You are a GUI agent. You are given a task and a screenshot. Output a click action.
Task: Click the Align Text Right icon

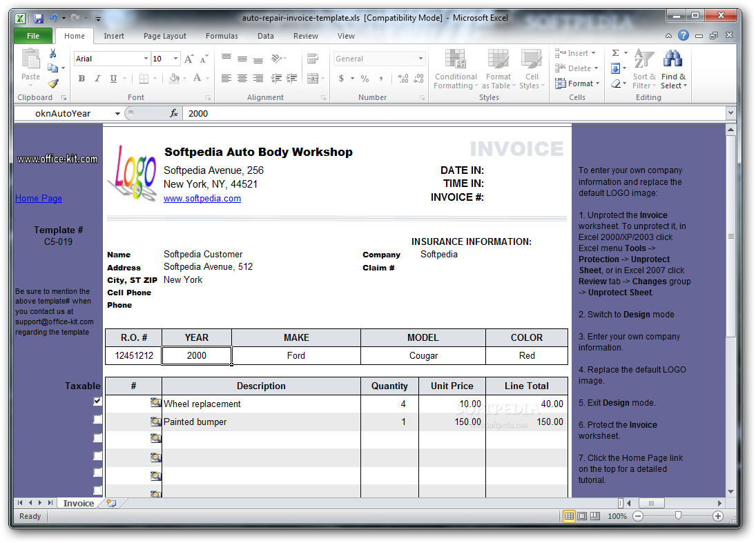(x=258, y=78)
